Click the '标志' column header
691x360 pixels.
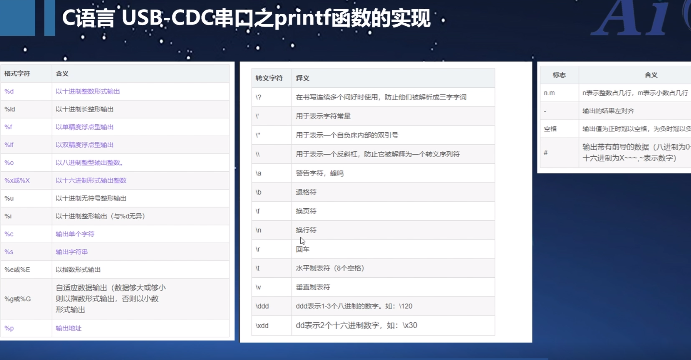(559, 75)
